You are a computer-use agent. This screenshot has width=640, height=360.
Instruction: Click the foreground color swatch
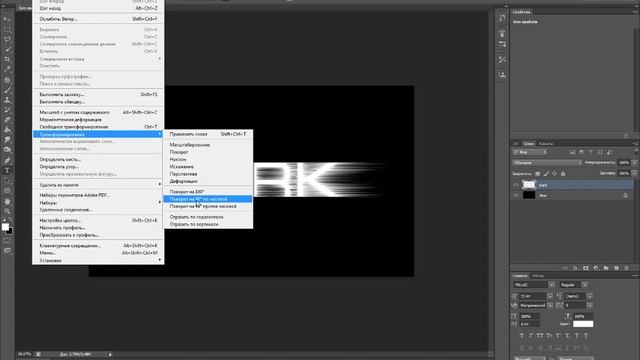(5, 227)
